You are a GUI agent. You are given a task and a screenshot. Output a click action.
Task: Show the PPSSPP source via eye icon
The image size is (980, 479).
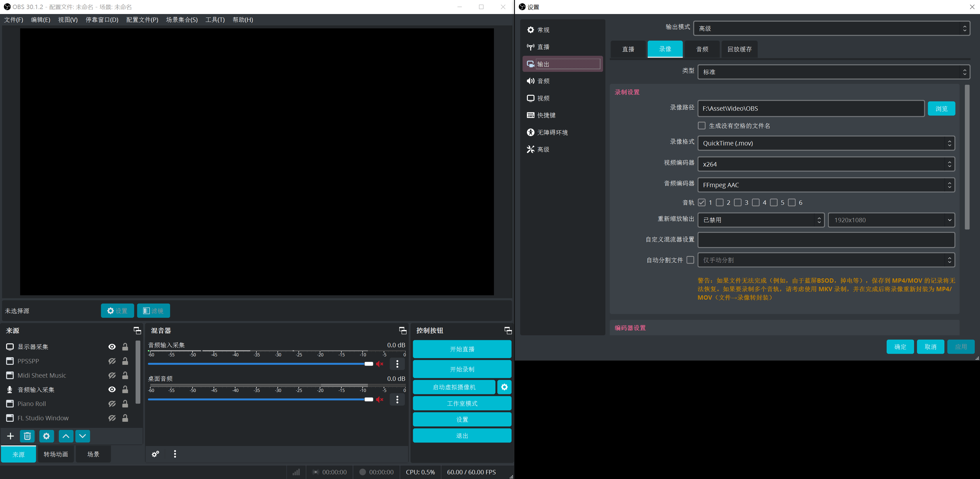click(112, 361)
